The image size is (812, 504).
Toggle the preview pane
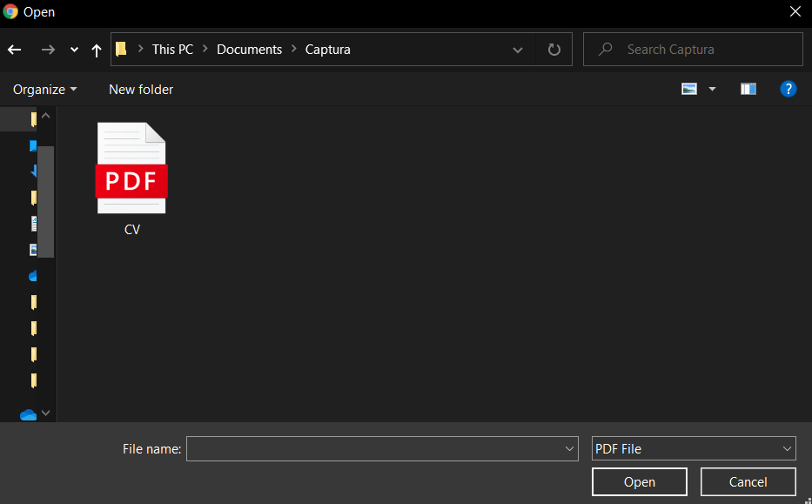click(x=748, y=89)
